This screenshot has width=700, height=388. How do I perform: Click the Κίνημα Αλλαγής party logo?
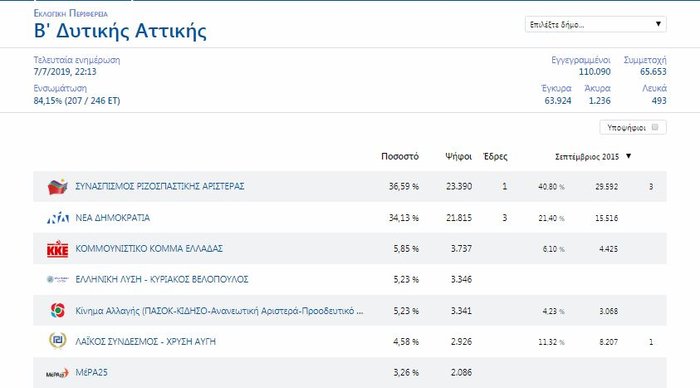58,310
